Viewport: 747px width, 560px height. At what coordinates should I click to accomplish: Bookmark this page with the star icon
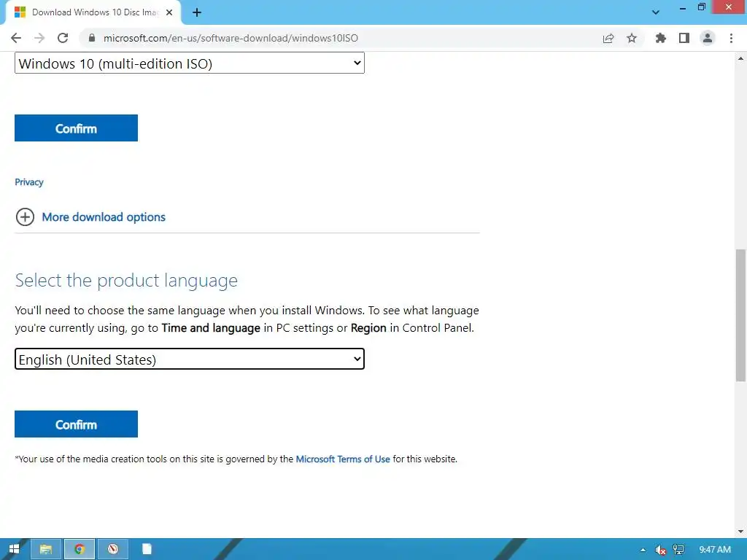tap(632, 38)
